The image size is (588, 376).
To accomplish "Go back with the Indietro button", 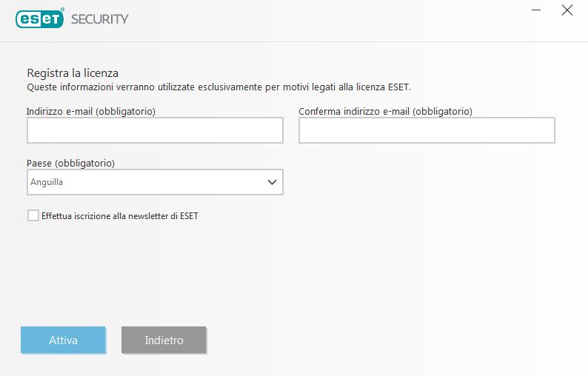I will pos(164,340).
